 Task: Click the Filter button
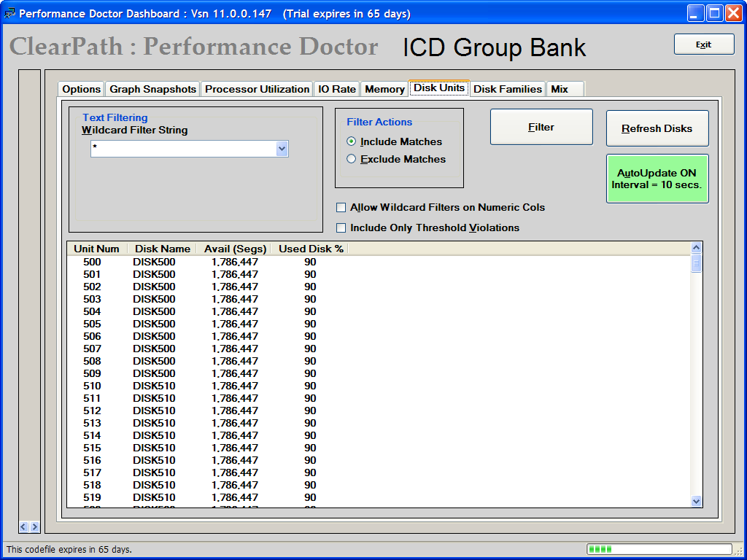pyautogui.click(x=542, y=127)
